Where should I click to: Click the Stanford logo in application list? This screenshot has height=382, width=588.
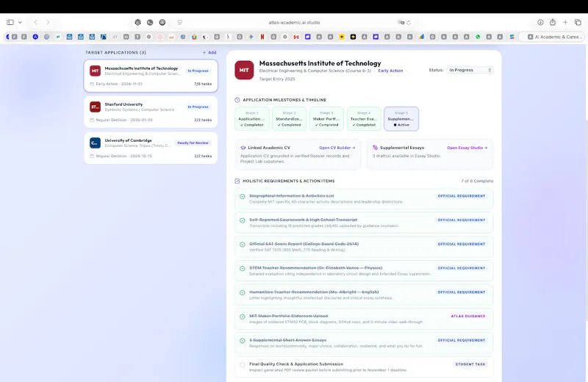[x=96, y=107]
